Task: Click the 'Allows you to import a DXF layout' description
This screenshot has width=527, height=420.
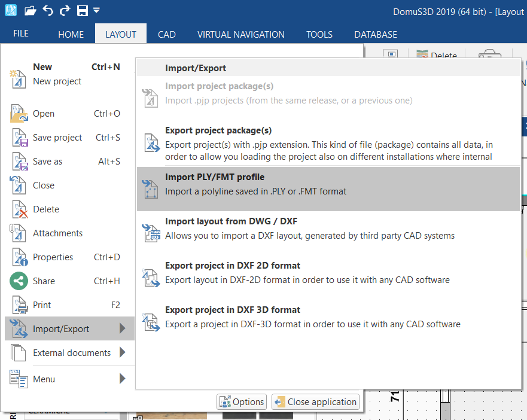Action: coord(310,236)
